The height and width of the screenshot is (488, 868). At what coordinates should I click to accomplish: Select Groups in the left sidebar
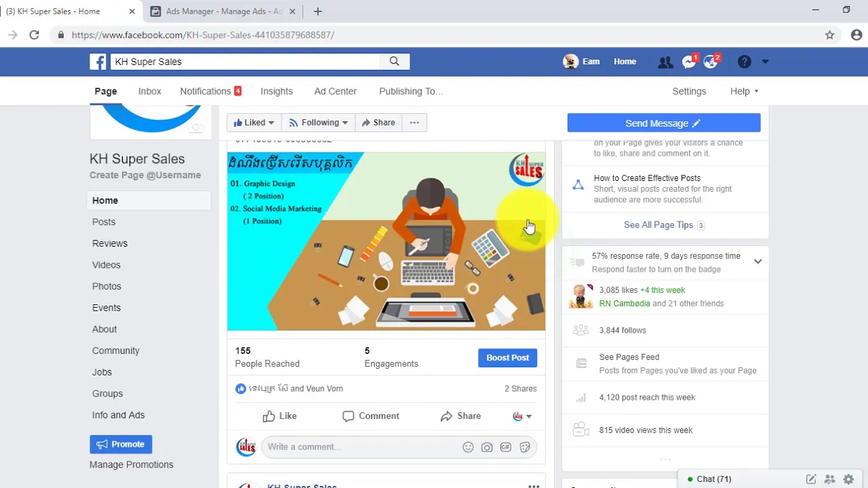tap(108, 394)
